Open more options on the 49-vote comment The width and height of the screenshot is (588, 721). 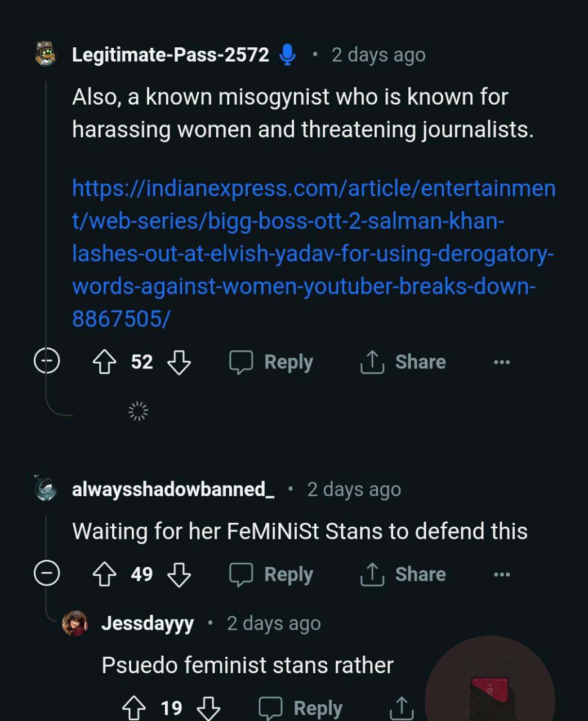(x=501, y=575)
